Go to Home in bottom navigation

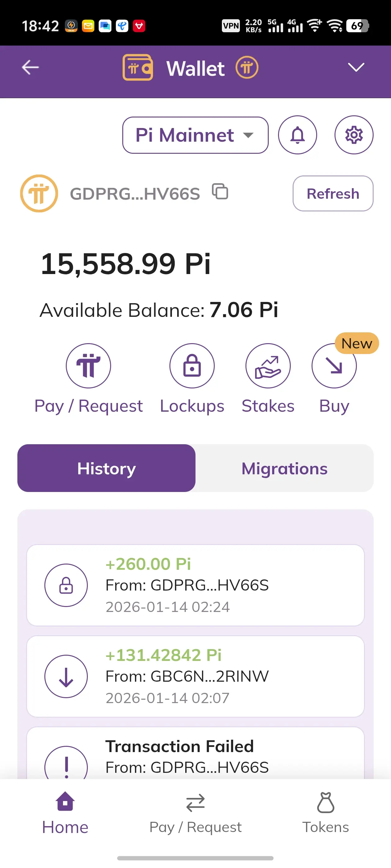click(x=65, y=813)
